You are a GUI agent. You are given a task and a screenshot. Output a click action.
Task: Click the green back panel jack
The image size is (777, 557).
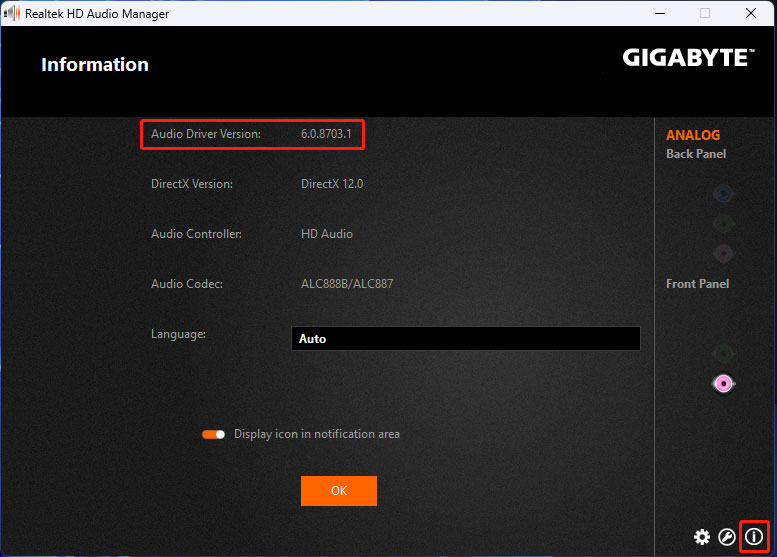[x=723, y=223]
